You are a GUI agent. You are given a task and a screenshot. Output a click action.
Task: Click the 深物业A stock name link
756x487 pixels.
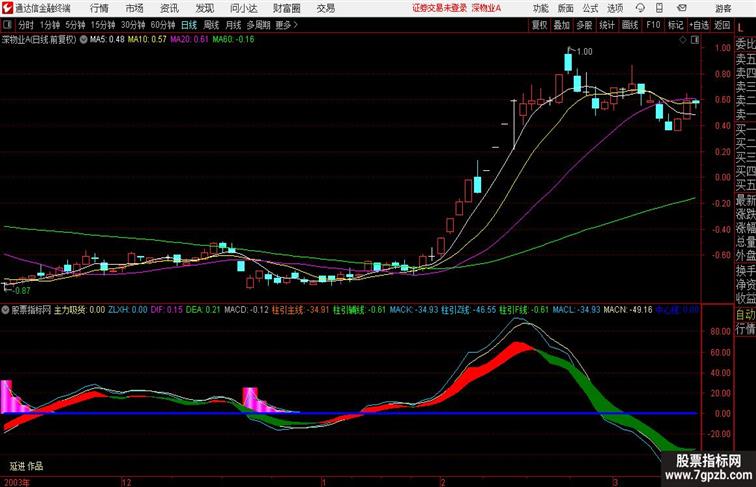pyautogui.click(x=486, y=8)
